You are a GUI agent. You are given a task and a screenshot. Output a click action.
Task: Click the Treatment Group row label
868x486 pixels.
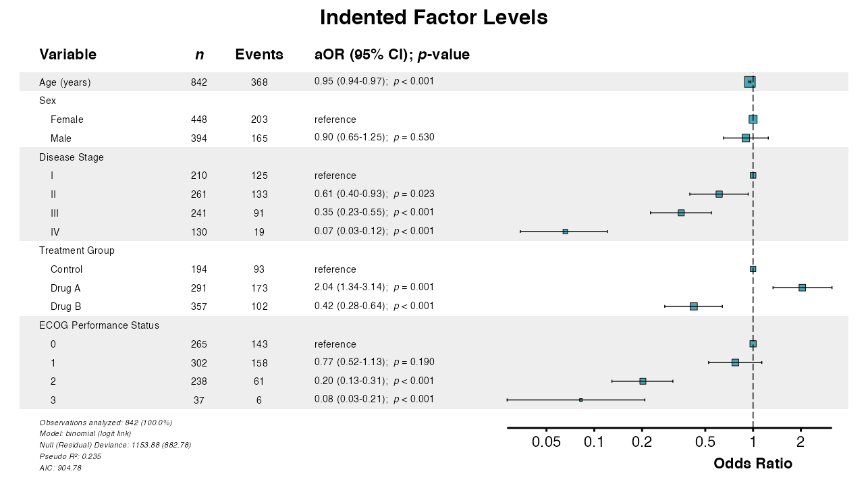coord(77,250)
